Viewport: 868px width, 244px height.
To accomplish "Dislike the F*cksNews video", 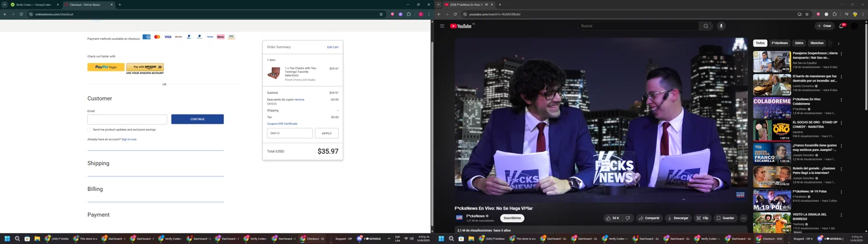I will (x=628, y=218).
